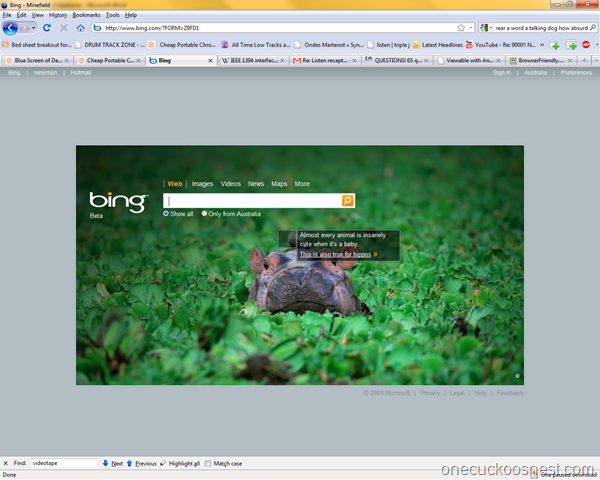The height and width of the screenshot is (480, 600).
Task: Open the Help menu
Action: (131, 15)
